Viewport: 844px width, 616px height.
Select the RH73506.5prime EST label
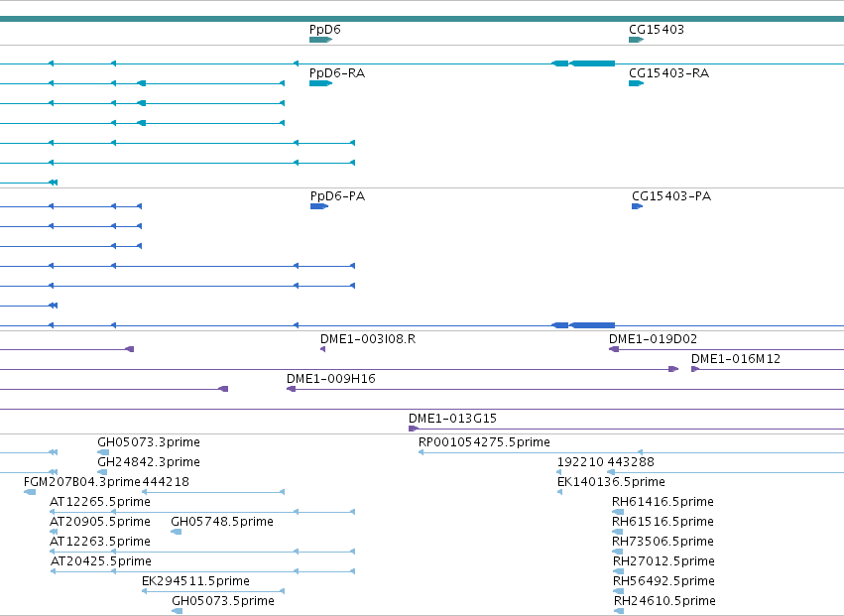663,542
